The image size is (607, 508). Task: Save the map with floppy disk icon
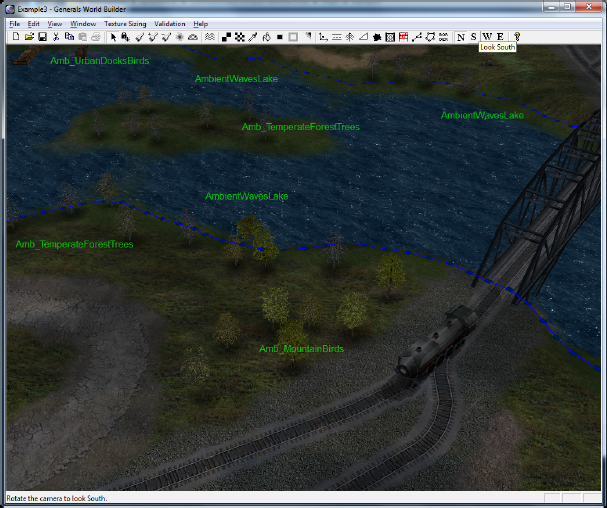(x=43, y=37)
